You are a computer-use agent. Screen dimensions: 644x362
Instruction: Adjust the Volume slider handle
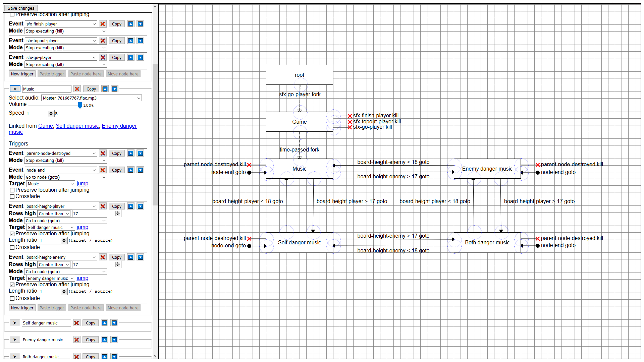click(x=80, y=105)
